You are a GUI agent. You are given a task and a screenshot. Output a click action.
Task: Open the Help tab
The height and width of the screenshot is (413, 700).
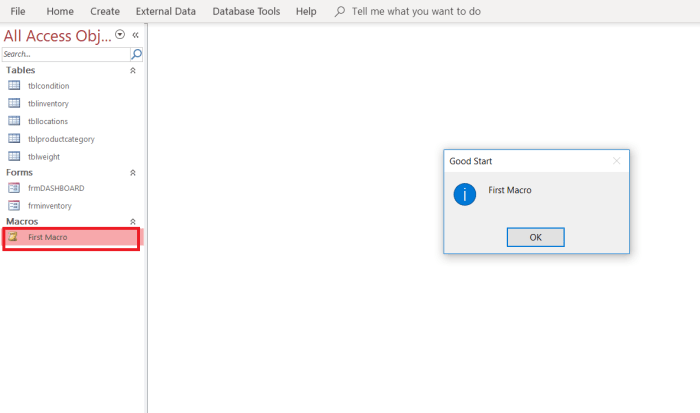tap(306, 11)
